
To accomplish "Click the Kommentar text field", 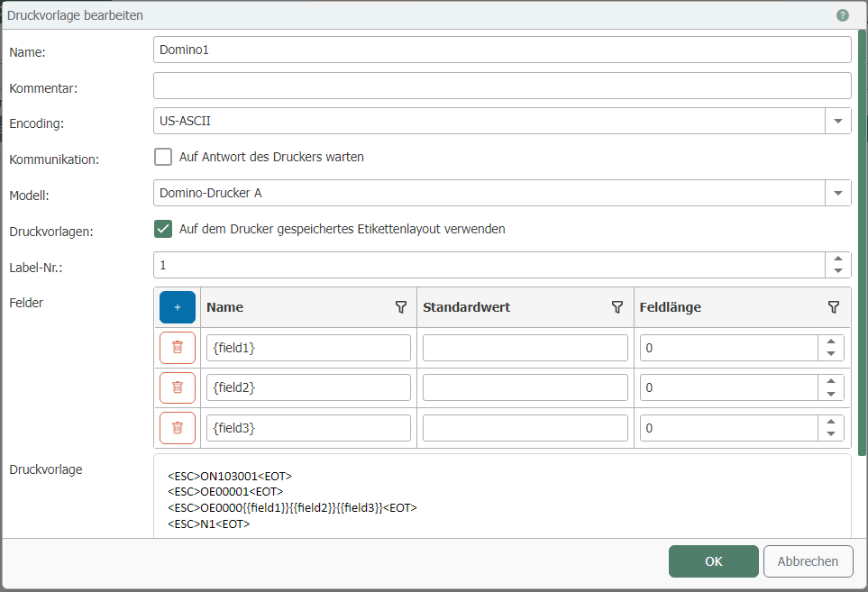I will pyautogui.click(x=502, y=86).
